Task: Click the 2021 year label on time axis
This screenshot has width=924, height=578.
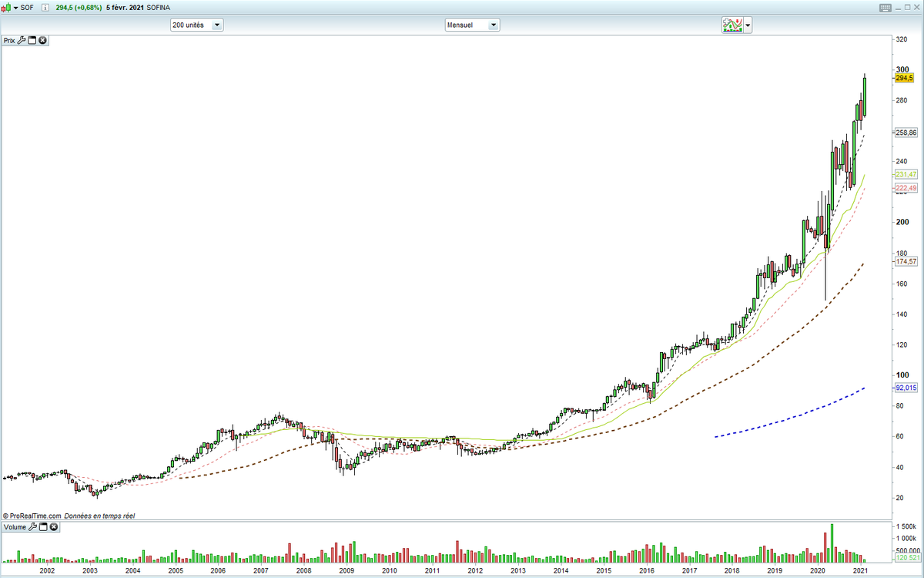Action: pos(860,571)
